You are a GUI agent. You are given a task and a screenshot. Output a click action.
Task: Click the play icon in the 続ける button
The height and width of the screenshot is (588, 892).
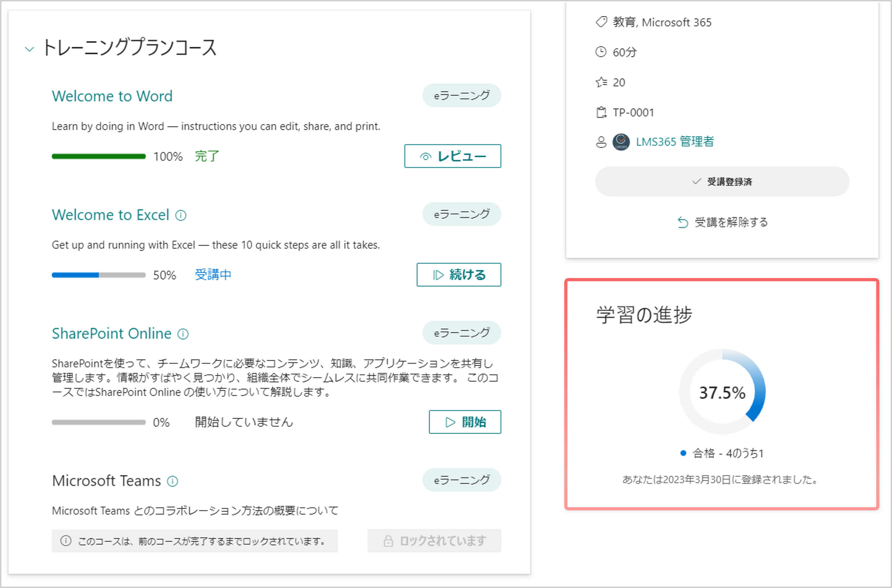438,275
